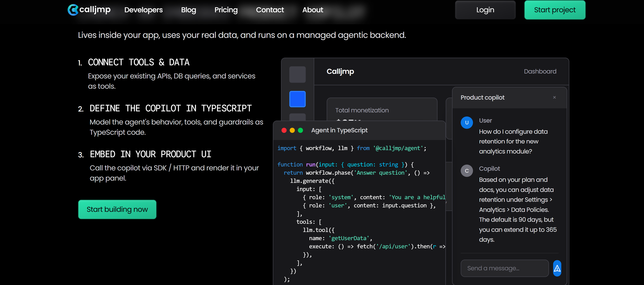The width and height of the screenshot is (644, 285).
Task: Select the blue active sidebar icon in dashboard
Action: [x=297, y=99]
